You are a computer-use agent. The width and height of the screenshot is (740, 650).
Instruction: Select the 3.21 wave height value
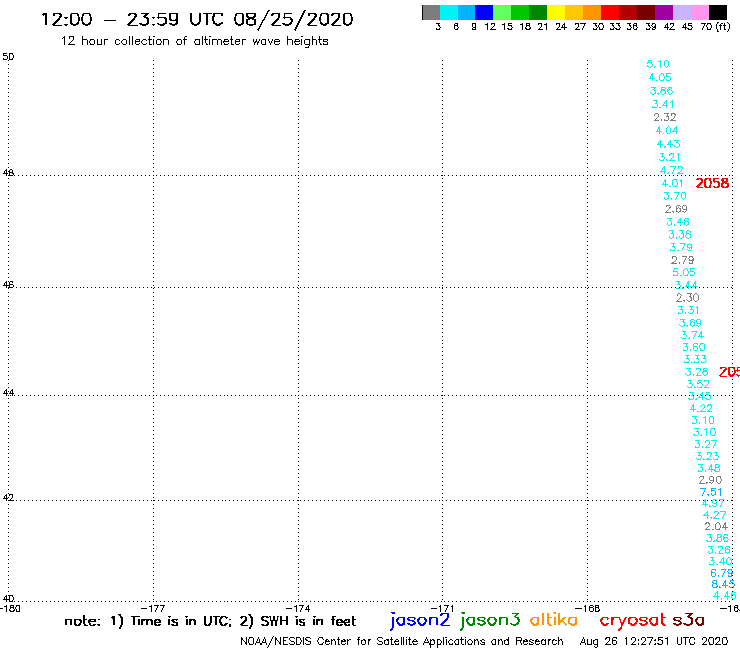point(670,157)
